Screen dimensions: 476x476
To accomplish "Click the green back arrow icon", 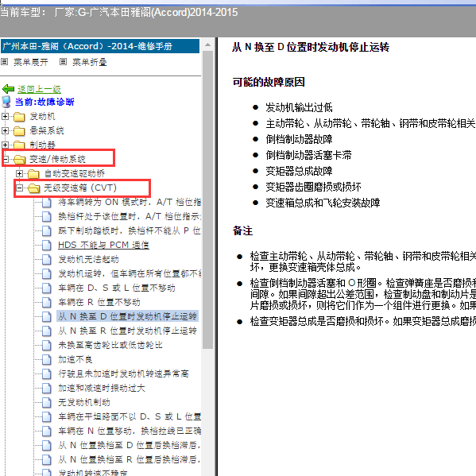I will [x=8, y=89].
